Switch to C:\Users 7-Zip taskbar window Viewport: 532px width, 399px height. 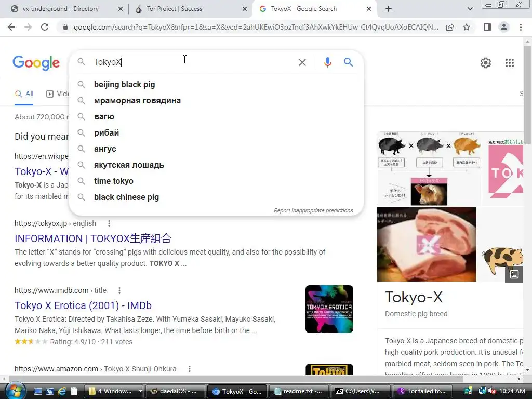coord(360,391)
